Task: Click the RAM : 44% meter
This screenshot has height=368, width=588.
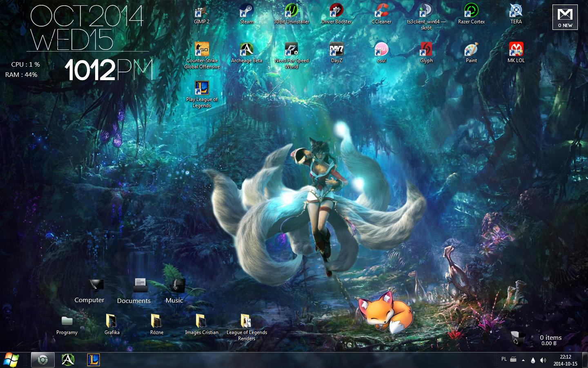Action: (21, 75)
